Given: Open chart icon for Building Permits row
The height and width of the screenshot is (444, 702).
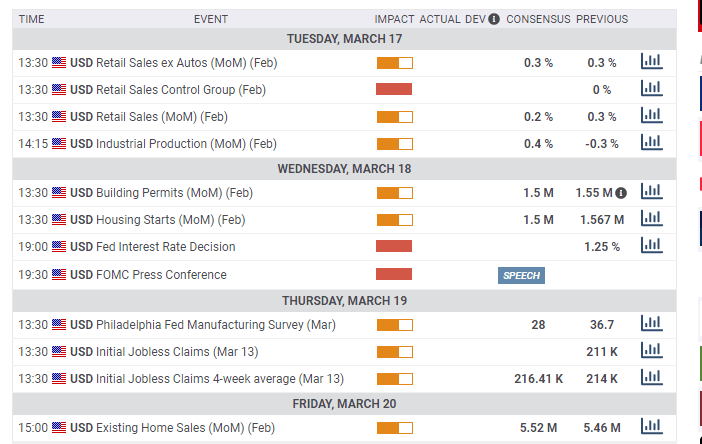Looking at the screenshot, I should click(x=651, y=192).
